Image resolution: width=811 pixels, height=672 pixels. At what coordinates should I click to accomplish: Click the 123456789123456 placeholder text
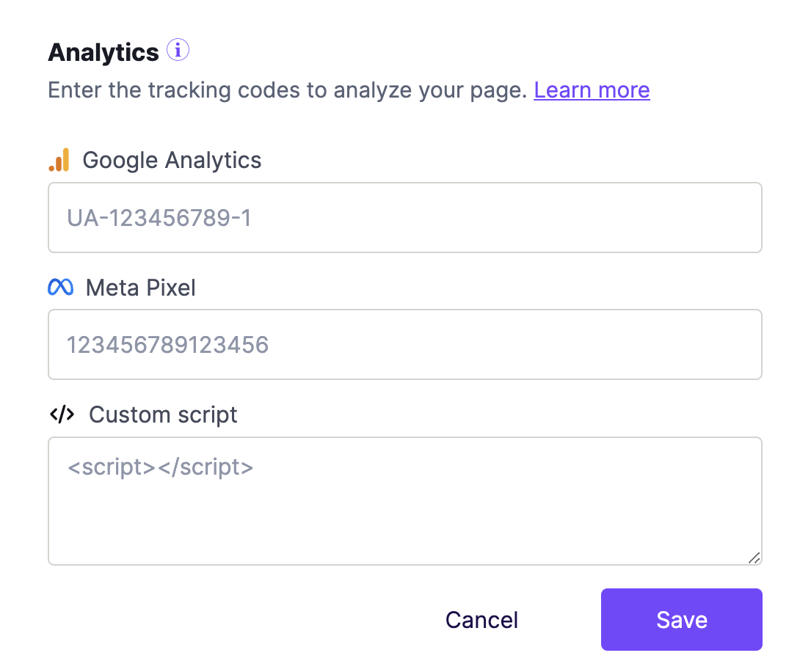(x=167, y=345)
